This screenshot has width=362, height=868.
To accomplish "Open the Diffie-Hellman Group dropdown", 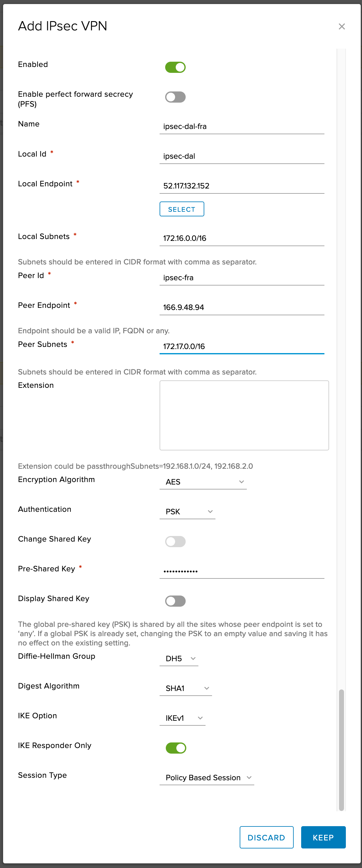I will [x=179, y=658].
